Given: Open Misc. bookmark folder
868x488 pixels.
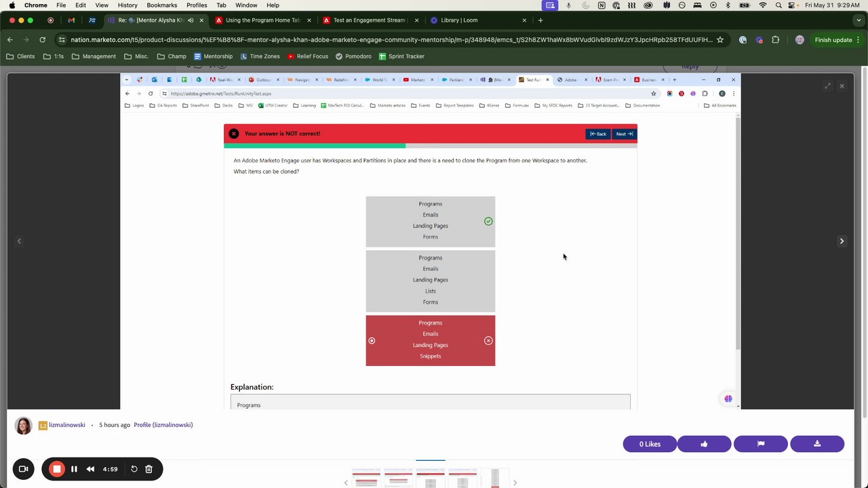Looking at the screenshot, I should [136, 56].
